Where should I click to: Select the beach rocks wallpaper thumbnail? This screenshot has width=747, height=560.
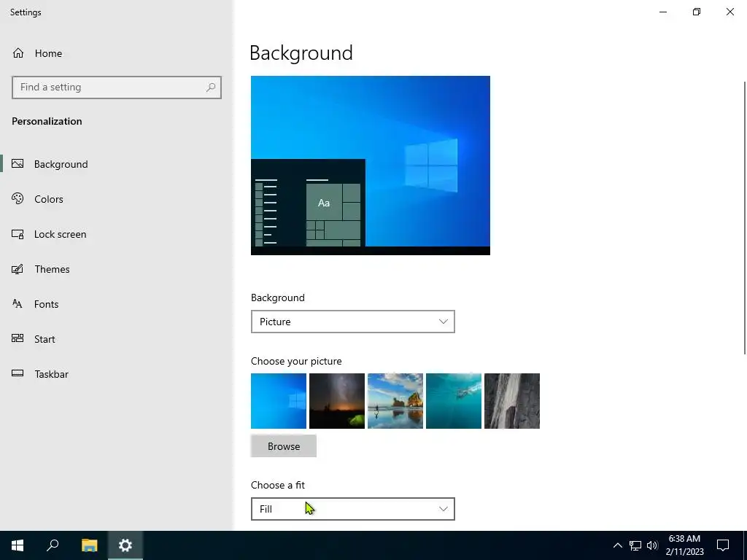pyautogui.click(x=395, y=401)
